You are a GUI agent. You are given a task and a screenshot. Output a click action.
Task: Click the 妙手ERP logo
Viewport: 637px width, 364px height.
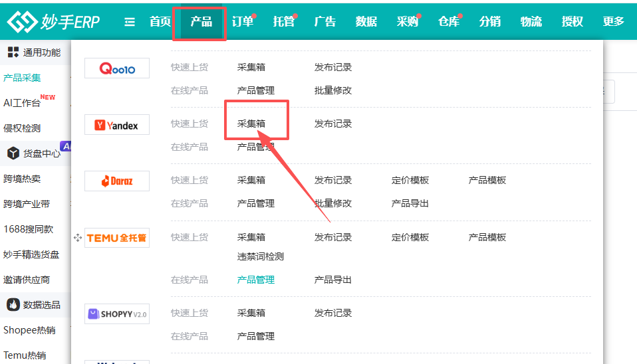(x=53, y=21)
